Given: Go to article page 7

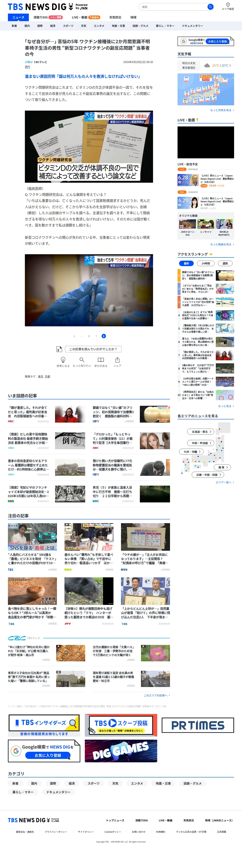Looking at the screenshot, I should (x=96, y=336).
